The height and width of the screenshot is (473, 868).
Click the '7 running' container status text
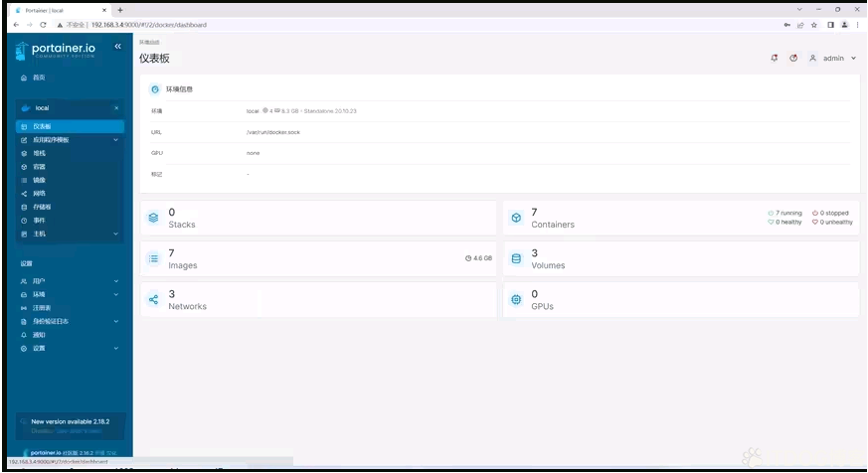tap(788, 213)
